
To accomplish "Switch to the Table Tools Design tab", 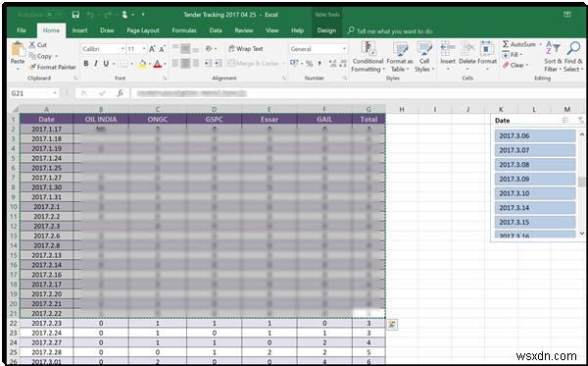I will 326,30.
